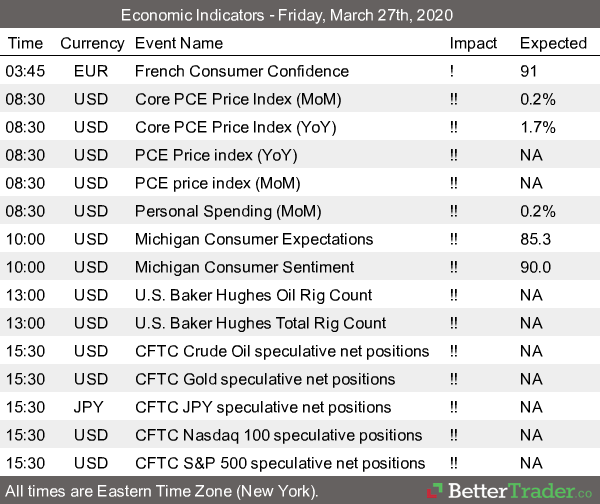Click the Expected column header
Screen dimensions: 600x504
pos(553,43)
